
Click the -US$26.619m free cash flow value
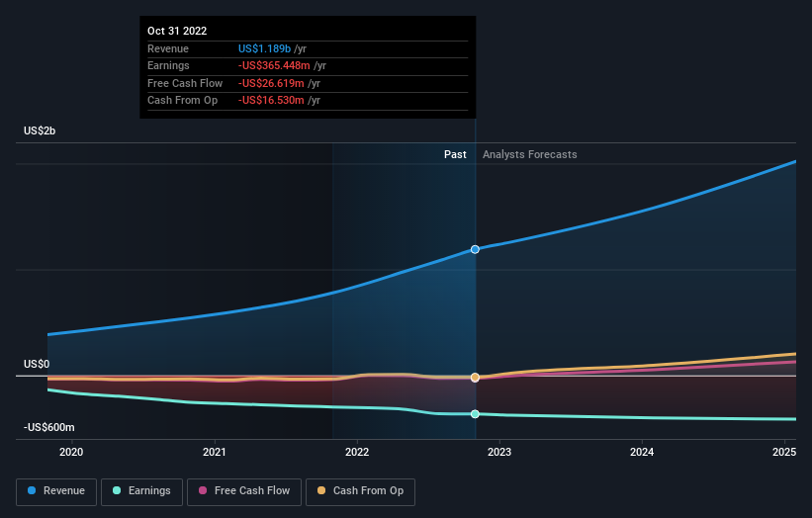(x=271, y=83)
